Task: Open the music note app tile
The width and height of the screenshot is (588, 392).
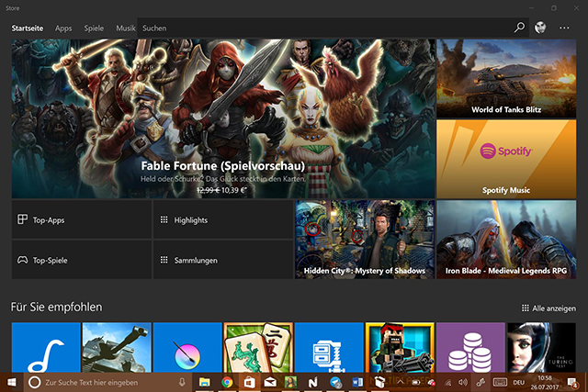Action: tap(46, 347)
